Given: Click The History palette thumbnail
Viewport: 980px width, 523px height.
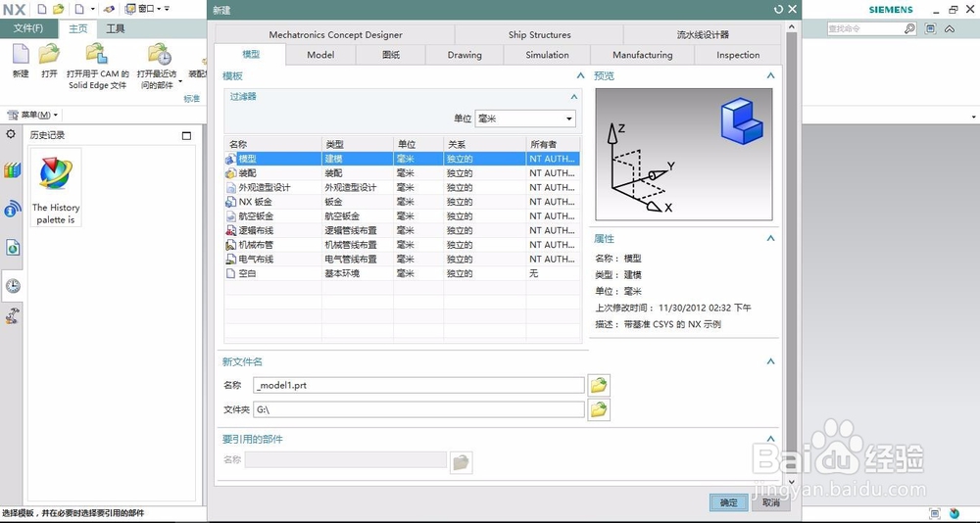Looking at the screenshot, I should [56, 187].
